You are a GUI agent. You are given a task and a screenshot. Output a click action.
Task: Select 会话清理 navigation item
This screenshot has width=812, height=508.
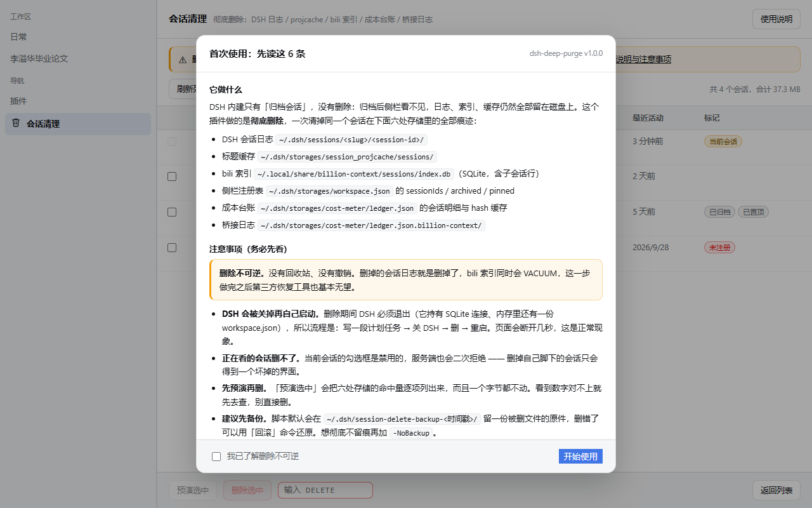point(78,124)
